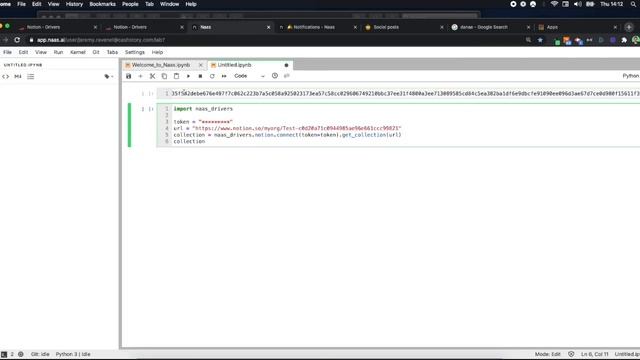Save the notebook with the disk icon
Viewport: 640px width, 360px height.
pos(129,76)
